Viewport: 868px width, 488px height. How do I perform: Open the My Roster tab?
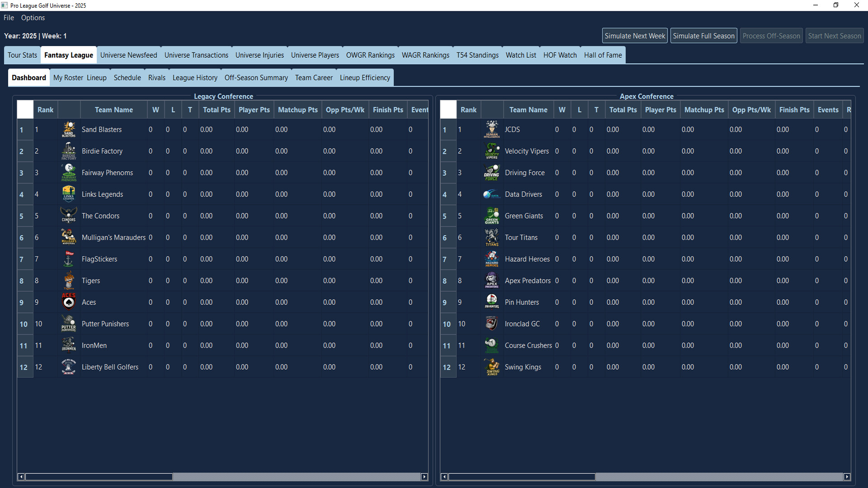coord(68,77)
